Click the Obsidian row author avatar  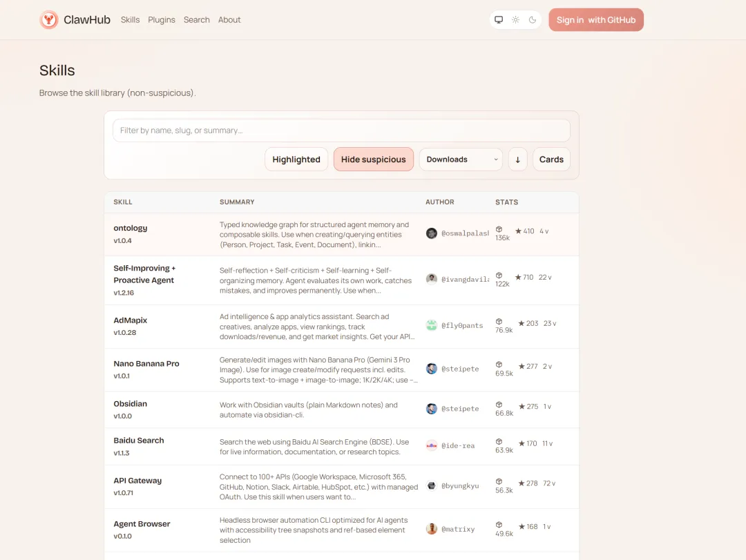[432, 409]
